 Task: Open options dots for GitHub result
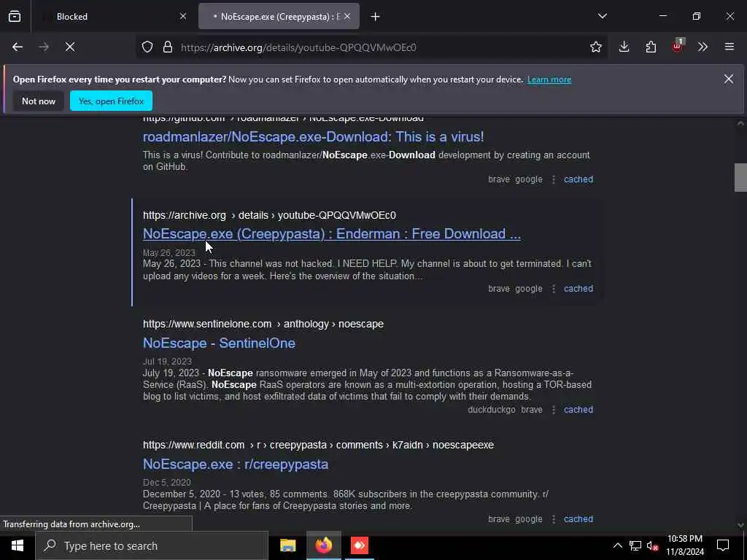[553, 179]
